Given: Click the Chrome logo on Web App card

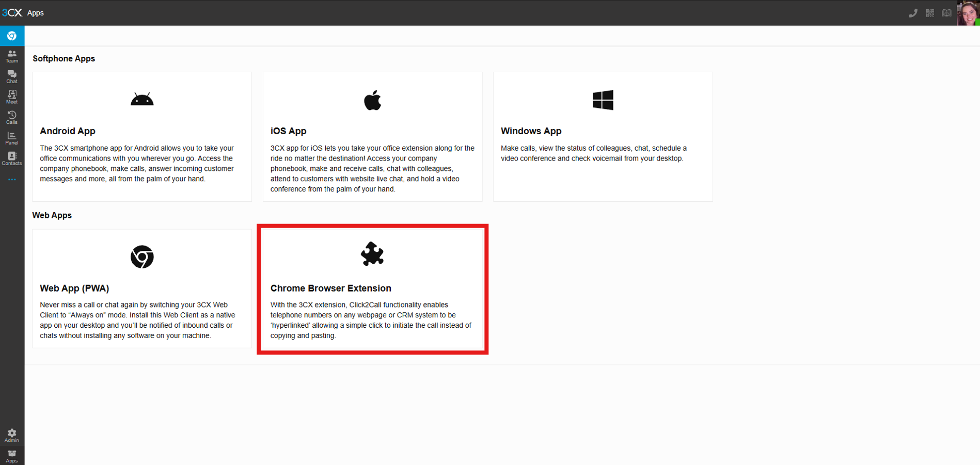Looking at the screenshot, I should (x=142, y=256).
